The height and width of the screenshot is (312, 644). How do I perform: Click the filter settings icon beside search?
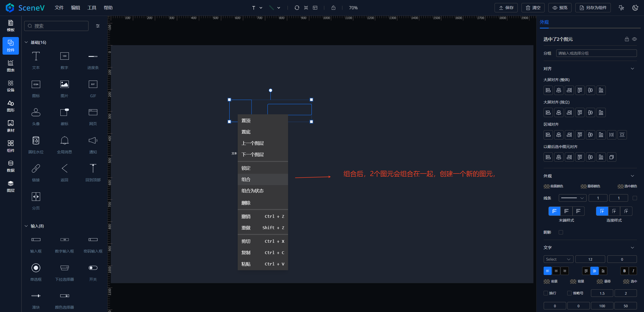98,26
